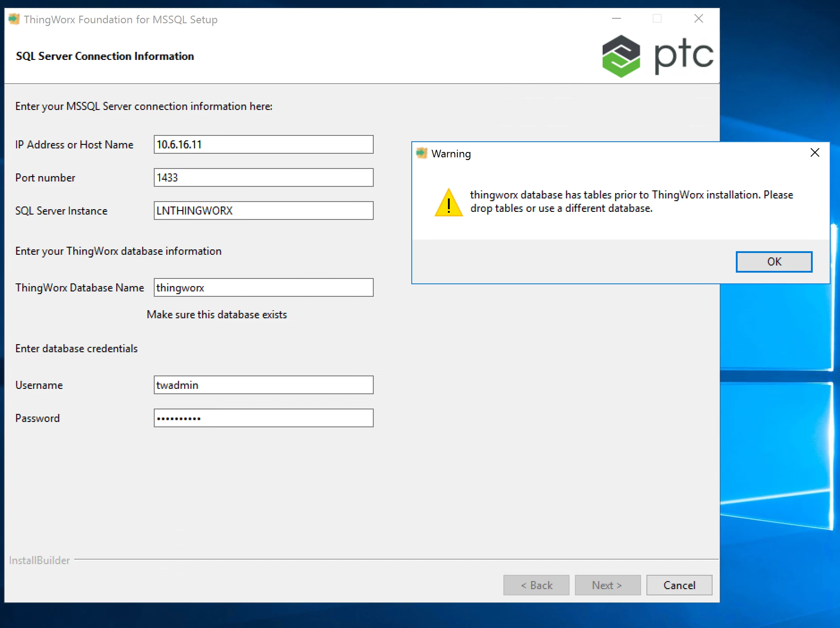Focus the IP Address or Host Name field
Screen dimensions: 840x628
coord(263,144)
